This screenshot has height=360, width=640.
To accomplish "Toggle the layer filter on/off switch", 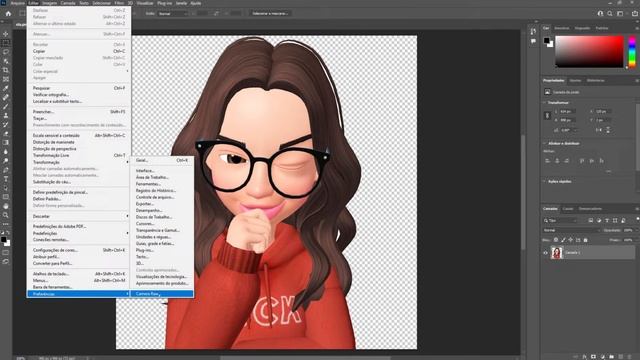I will (637, 220).
